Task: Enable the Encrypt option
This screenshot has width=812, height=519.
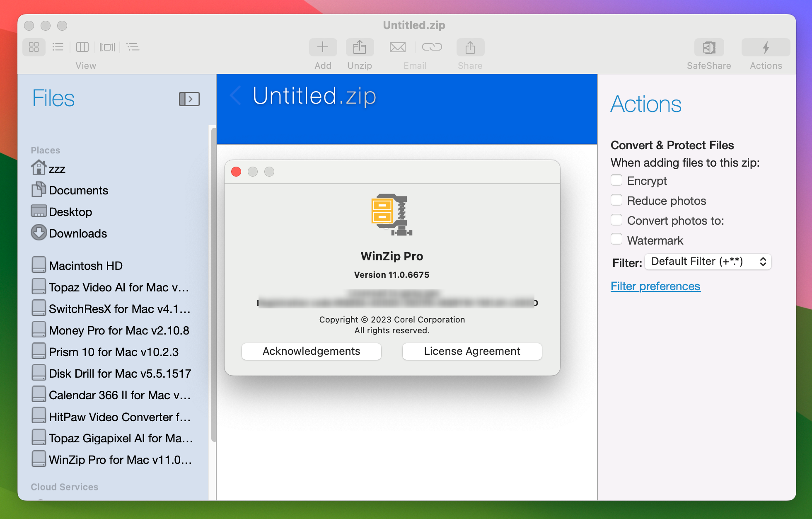Action: [616, 180]
